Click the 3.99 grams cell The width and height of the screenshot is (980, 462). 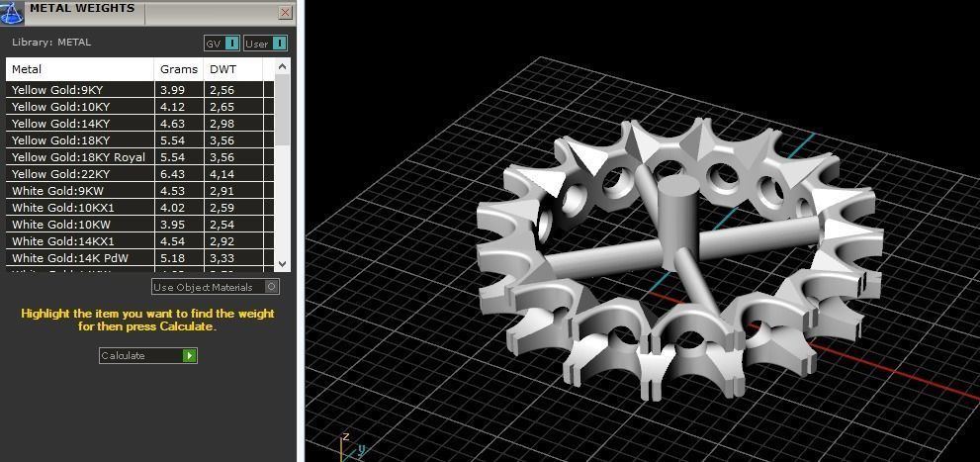[179, 90]
